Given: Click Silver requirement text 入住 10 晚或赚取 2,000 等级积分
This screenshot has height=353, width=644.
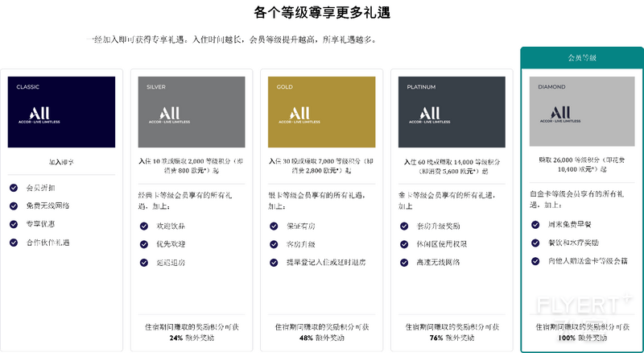Looking at the screenshot, I should tap(192, 166).
